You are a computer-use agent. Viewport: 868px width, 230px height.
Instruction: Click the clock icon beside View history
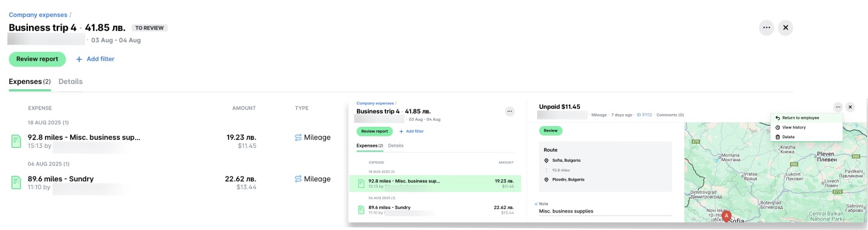pos(777,127)
